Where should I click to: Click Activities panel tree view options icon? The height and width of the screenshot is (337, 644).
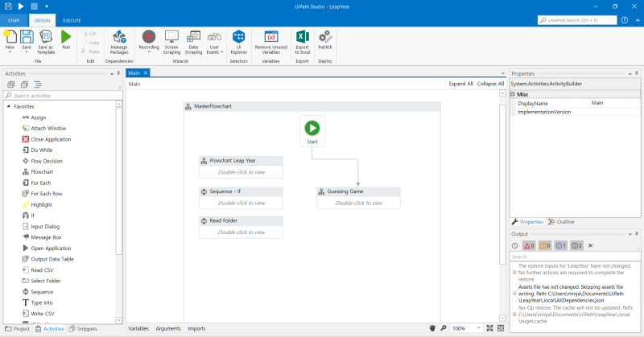(38, 84)
